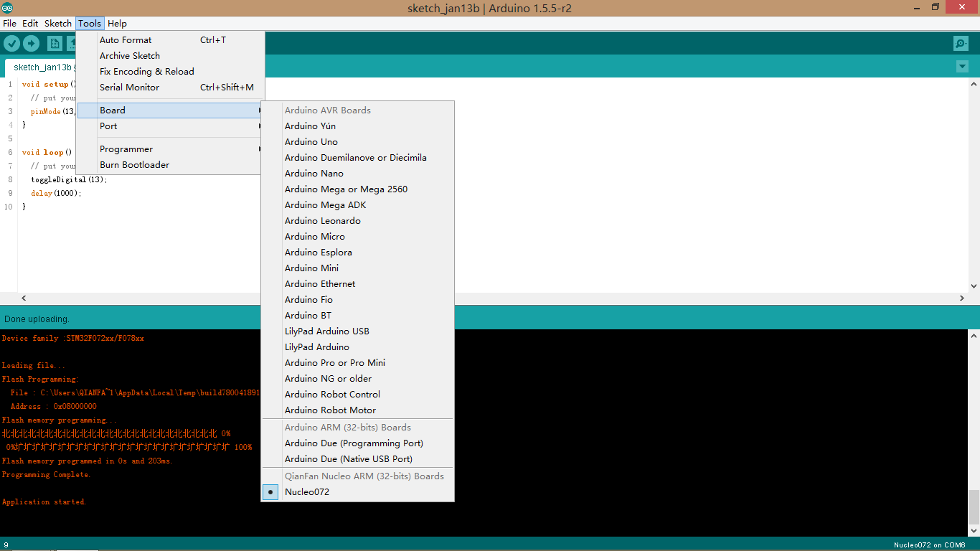This screenshot has width=980, height=551.
Task: Select the plain LilyPad Arduino board
Action: (358, 347)
